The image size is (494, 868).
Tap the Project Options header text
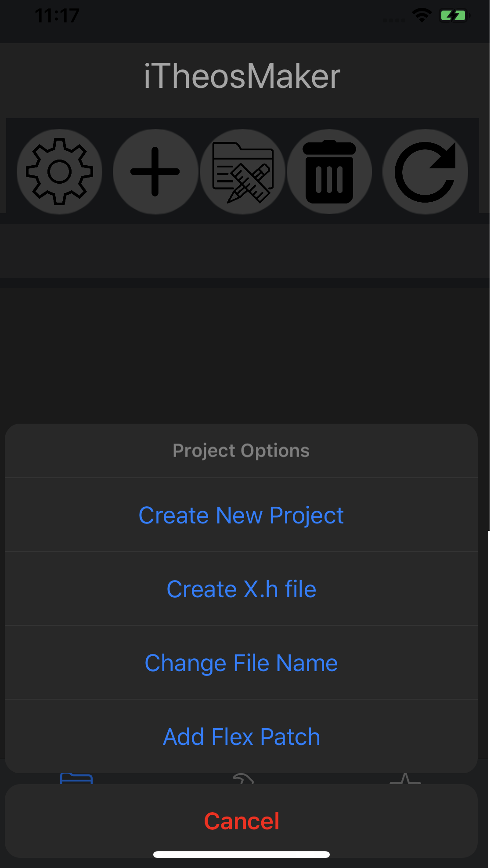[x=241, y=450]
